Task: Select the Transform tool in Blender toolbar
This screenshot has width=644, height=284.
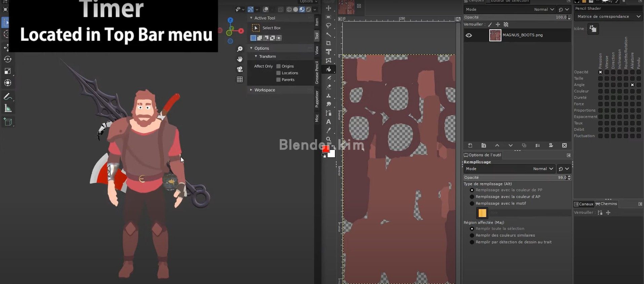Action: (x=7, y=83)
